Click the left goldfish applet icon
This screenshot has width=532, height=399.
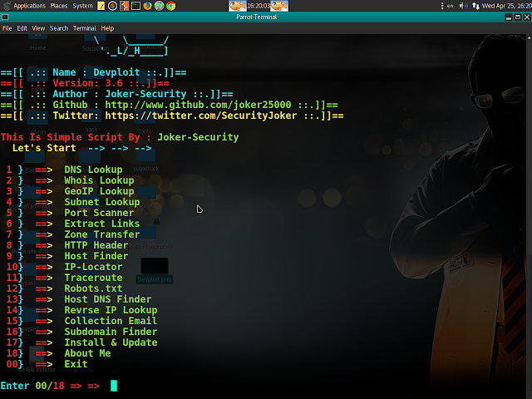237,6
